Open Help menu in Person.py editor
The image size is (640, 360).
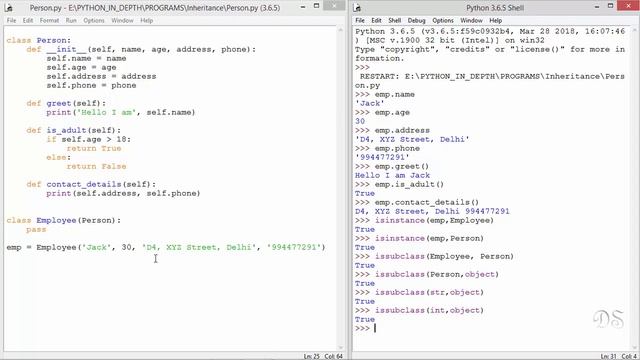[x=147, y=20]
